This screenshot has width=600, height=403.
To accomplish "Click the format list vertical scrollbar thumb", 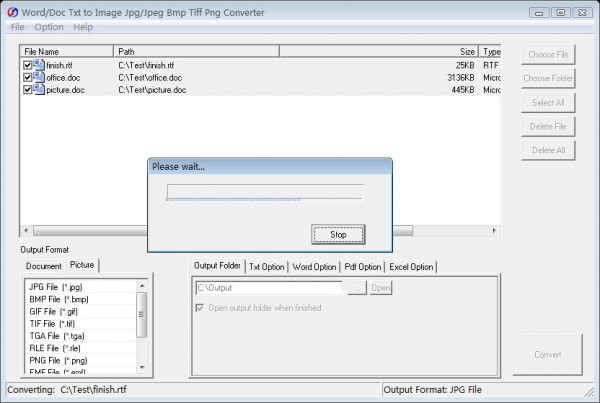I will 142,315.
